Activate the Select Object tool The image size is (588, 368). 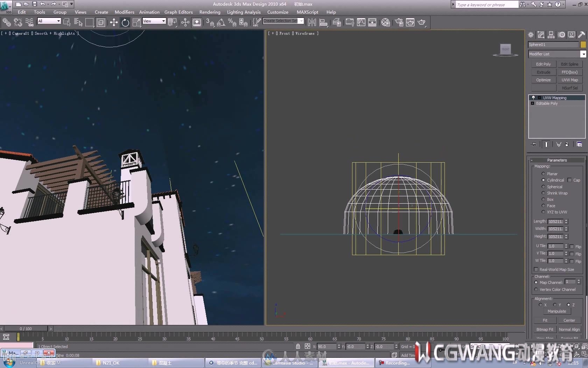[67, 22]
